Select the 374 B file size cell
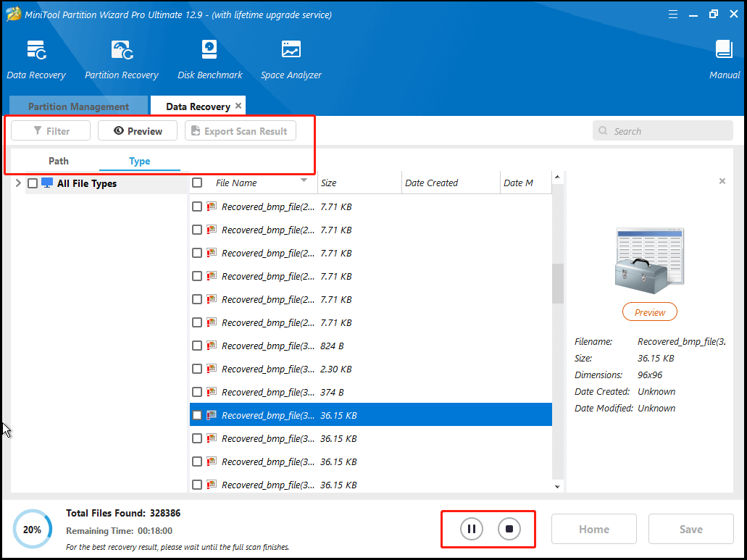This screenshot has height=560, width=747. click(x=332, y=392)
